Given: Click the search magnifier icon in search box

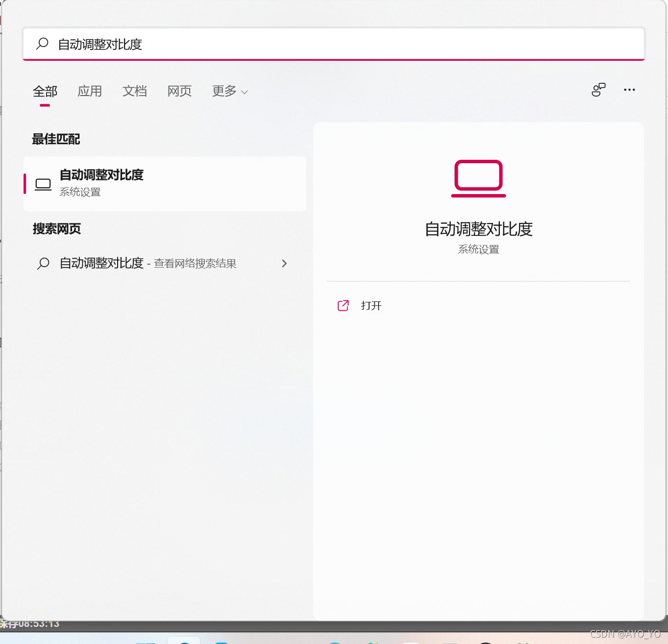Looking at the screenshot, I should point(42,44).
